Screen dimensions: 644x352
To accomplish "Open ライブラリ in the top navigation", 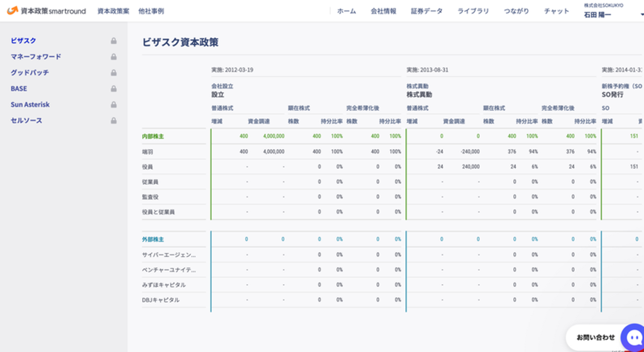I will pyautogui.click(x=473, y=11).
